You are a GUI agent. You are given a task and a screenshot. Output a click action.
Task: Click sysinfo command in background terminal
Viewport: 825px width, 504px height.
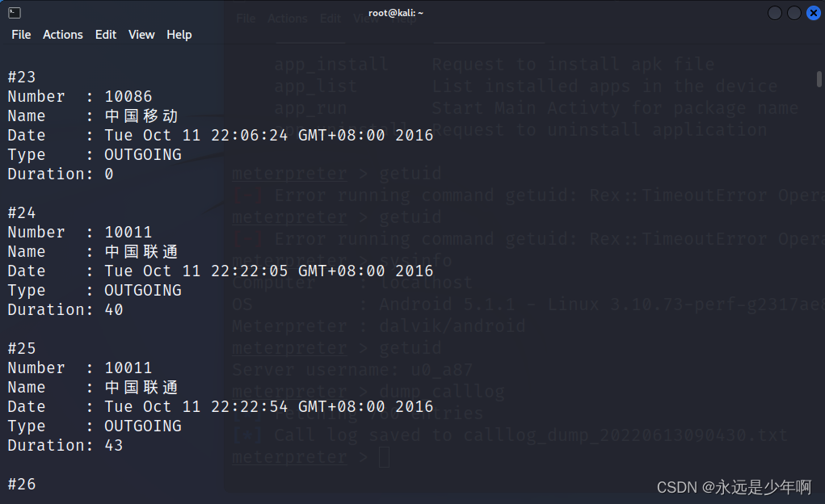click(415, 260)
